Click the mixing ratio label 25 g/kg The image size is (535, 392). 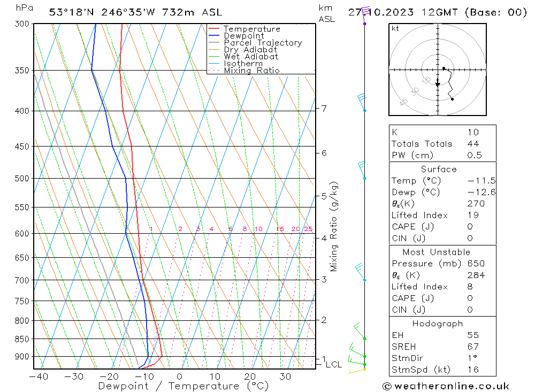(309, 229)
